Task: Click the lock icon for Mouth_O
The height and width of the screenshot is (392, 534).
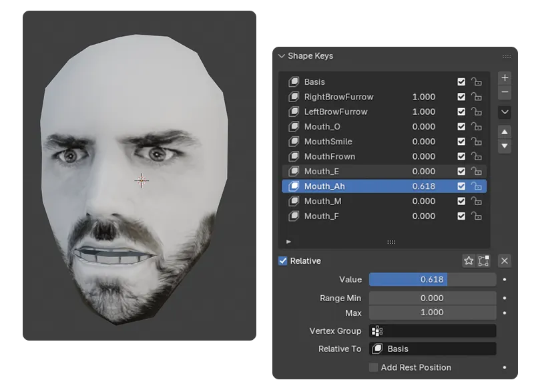Action: point(477,127)
